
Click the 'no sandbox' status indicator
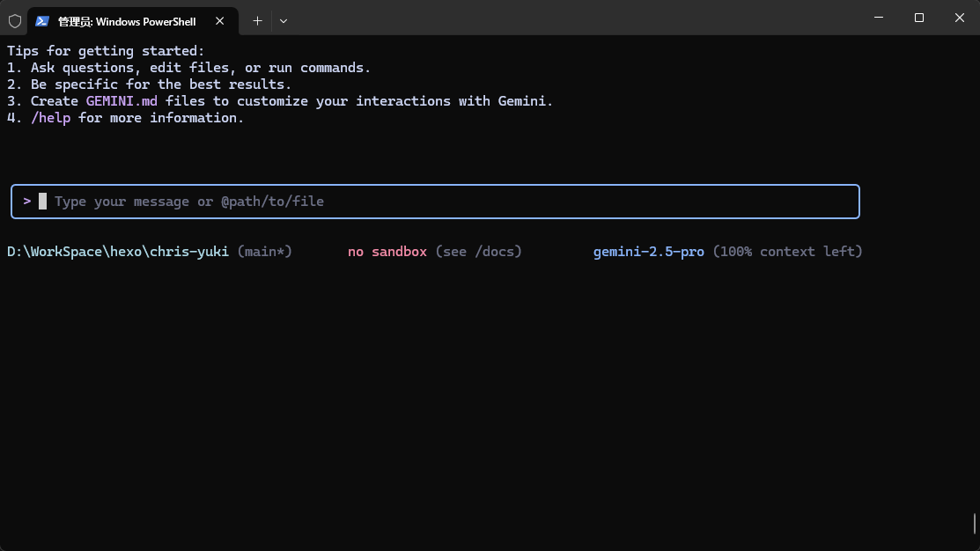387,252
